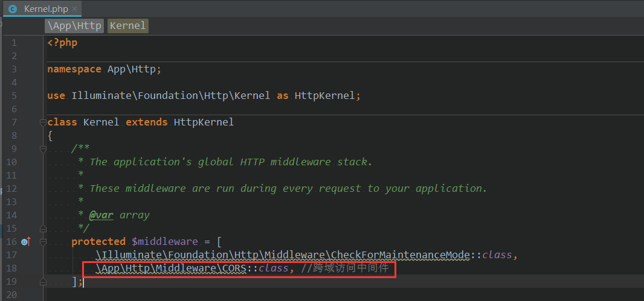Click the \App\Http\Middleware\CORS class reference
The width and height of the screenshot is (644, 301).
[171, 268]
